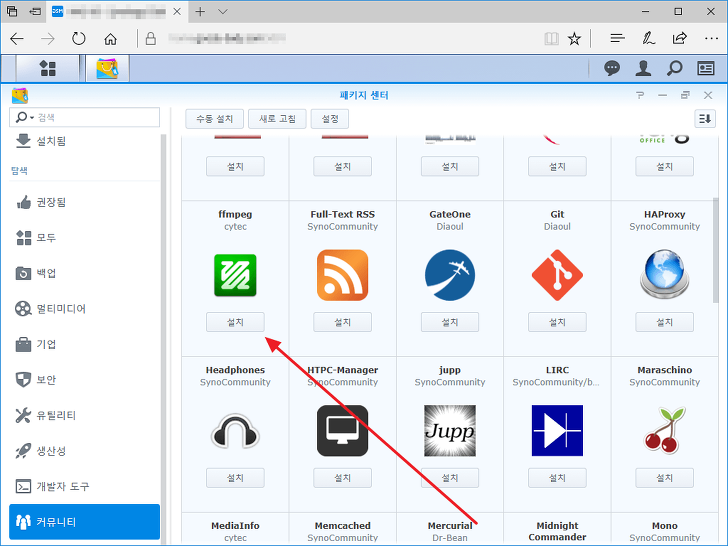Open the browser tab list chevron
Image resolution: width=728 pixels, height=546 pixels.
(223, 12)
